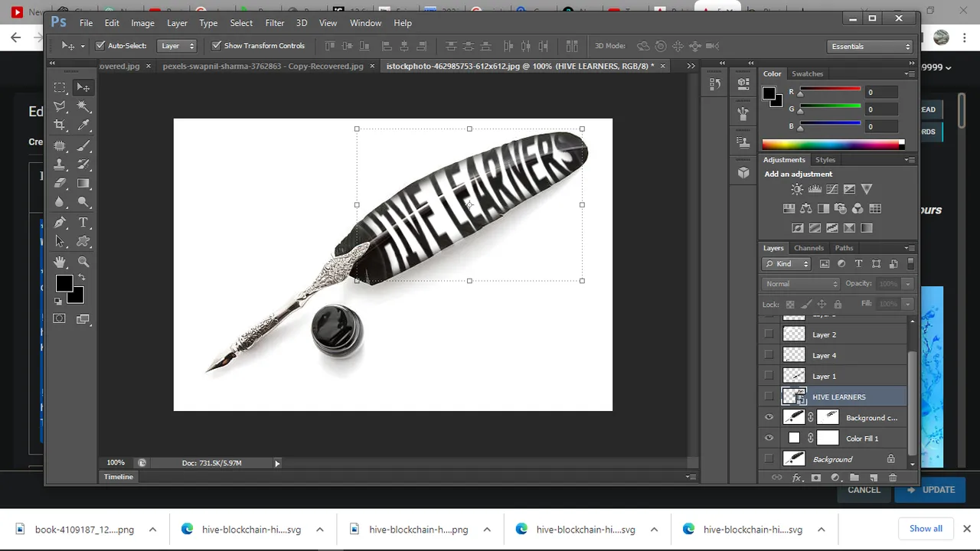Image resolution: width=980 pixels, height=551 pixels.
Task: Select the Magic Wand tool
Action: pos(83,106)
